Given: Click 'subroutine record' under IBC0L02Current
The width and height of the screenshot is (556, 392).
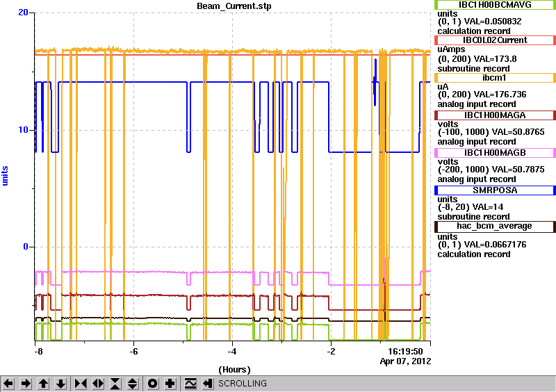Looking at the screenshot, I should point(473,69).
